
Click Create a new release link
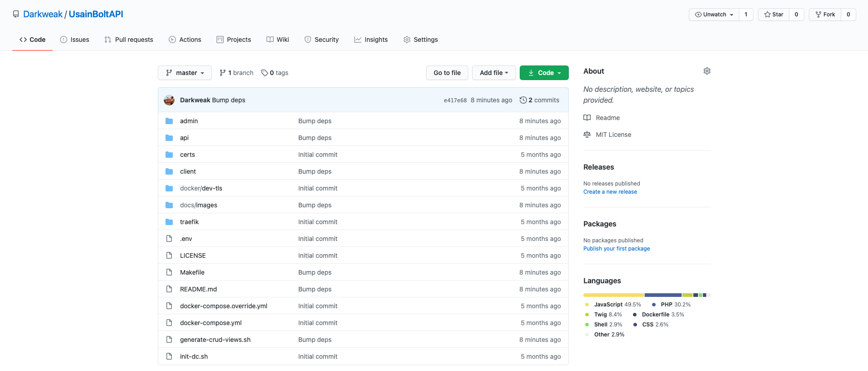click(x=610, y=192)
